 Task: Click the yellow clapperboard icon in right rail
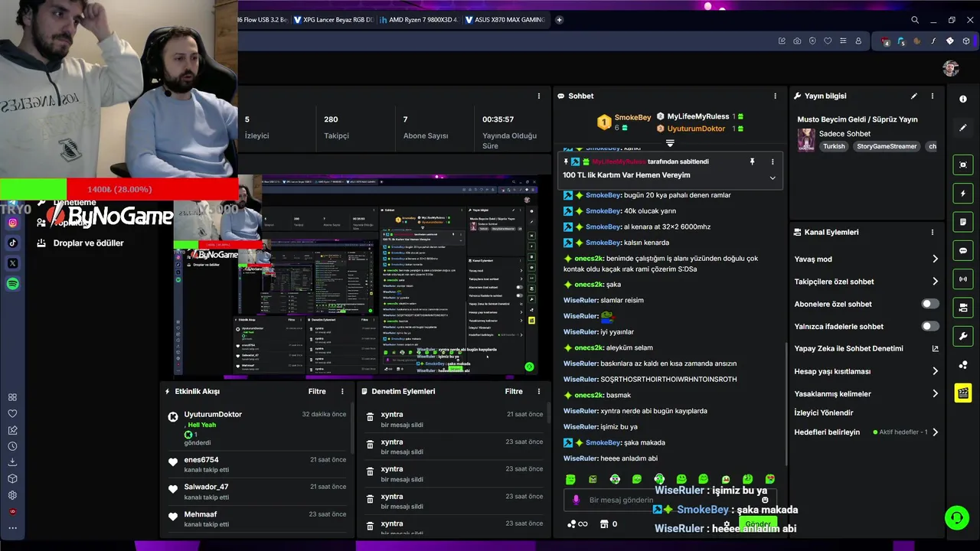point(963,393)
